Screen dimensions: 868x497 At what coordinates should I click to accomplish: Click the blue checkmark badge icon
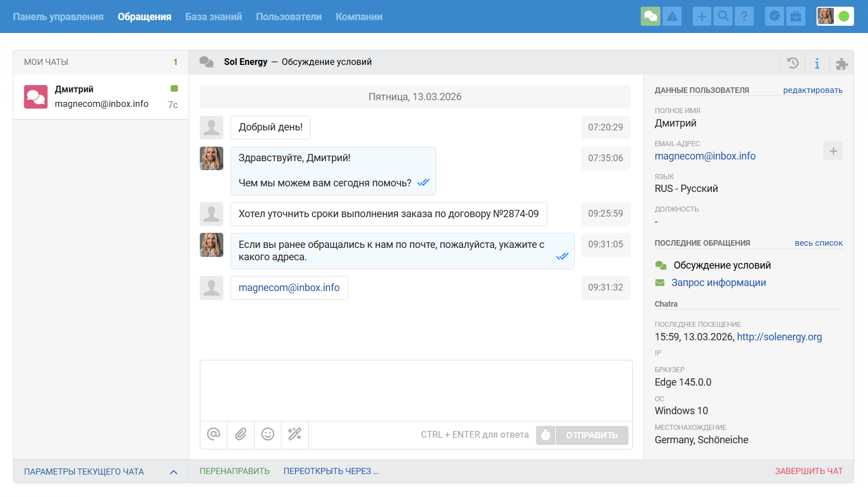[775, 16]
